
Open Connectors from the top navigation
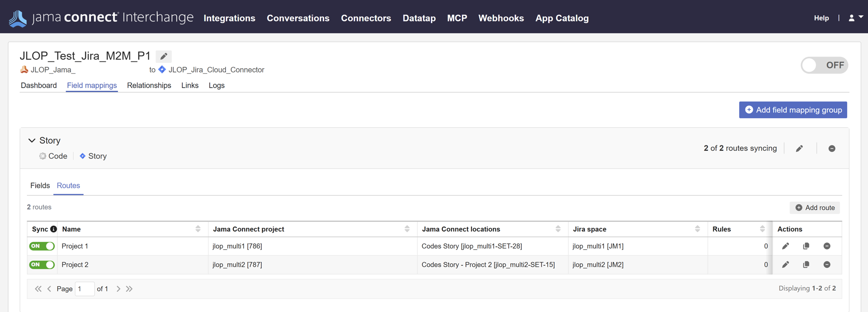pyautogui.click(x=366, y=18)
